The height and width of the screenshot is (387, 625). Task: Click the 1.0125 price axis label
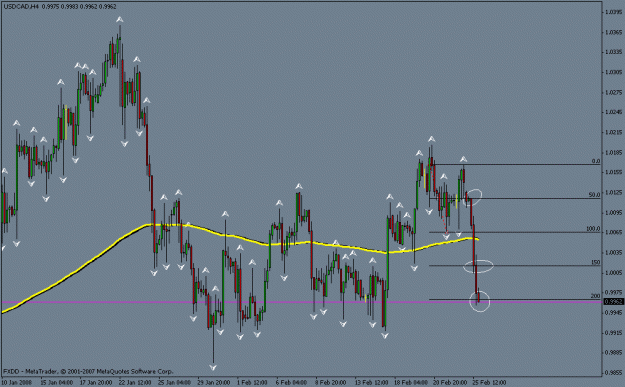(613, 193)
